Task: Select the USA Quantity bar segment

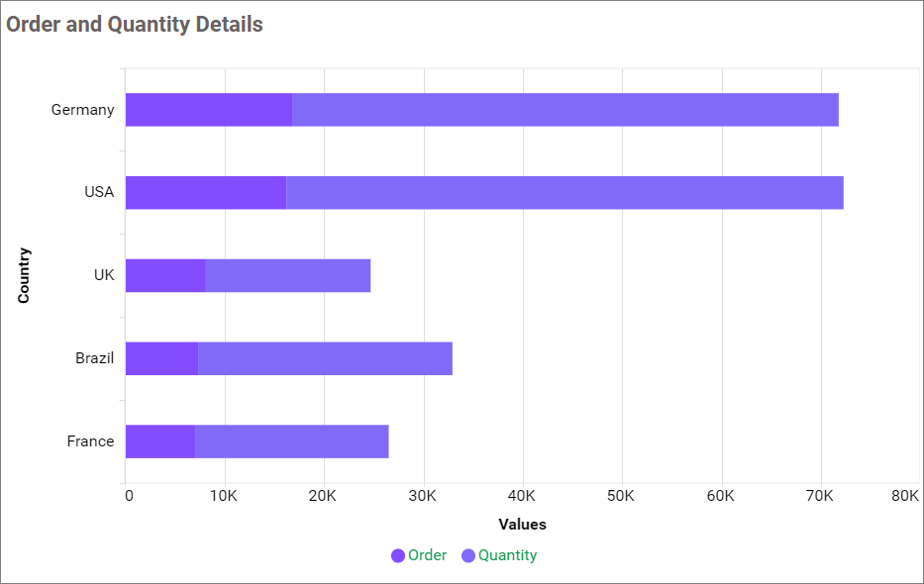Action: (565, 193)
